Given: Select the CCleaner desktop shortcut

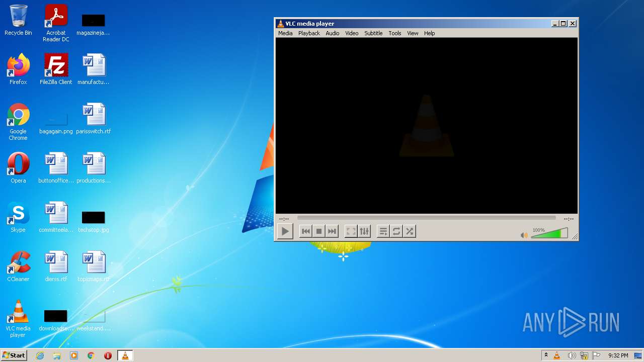Looking at the screenshot, I should 18,266.
